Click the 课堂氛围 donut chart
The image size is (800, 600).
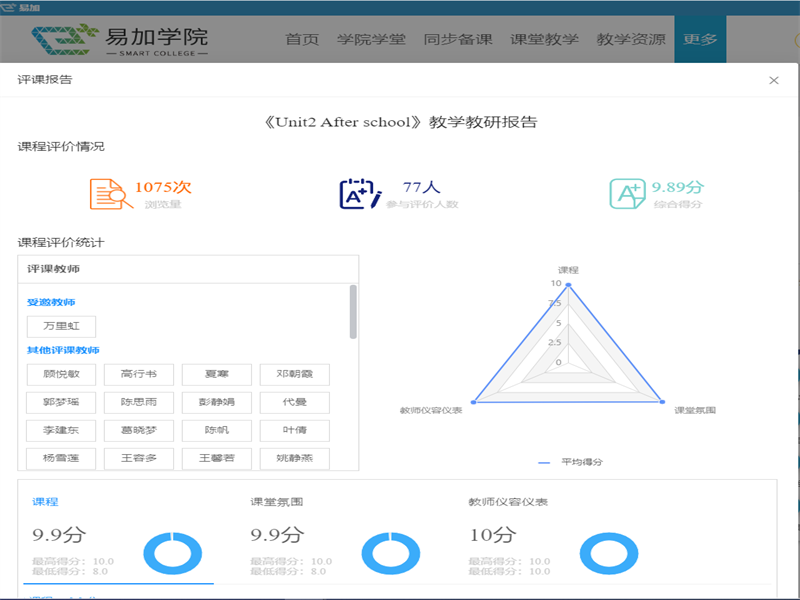coord(390,554)
